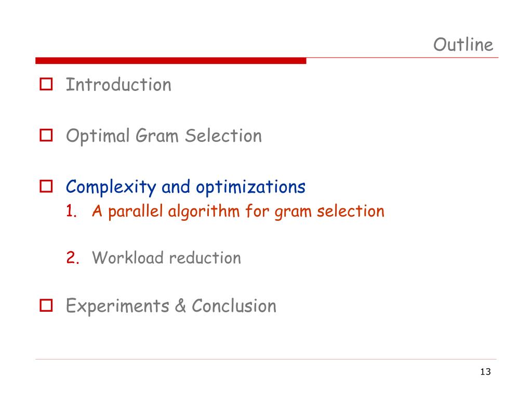The height and width of the screenshot is (399, 532).
Task: Select the Optimal Gram Selection text
Action: point(164,137)
